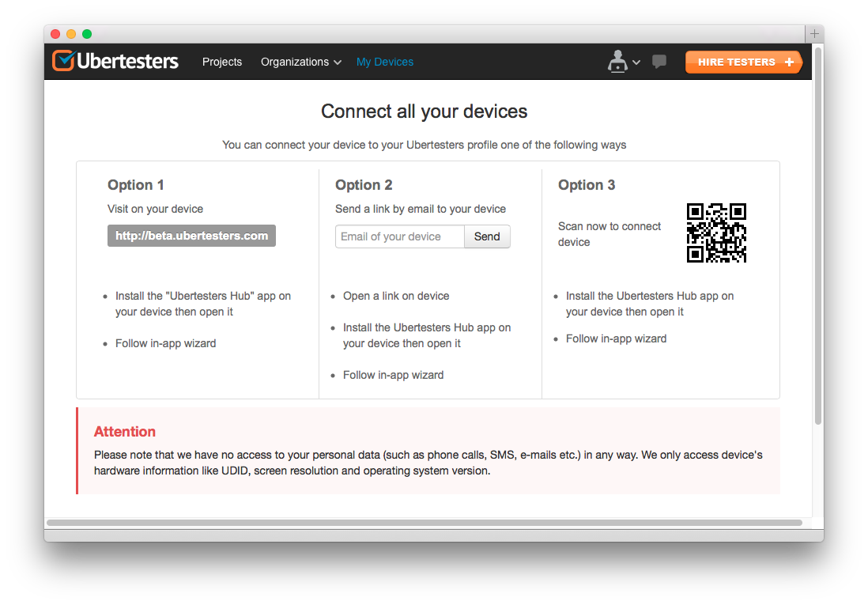Maximize the window using the green button
The image size is (868, 605).
(x=87, y=34)
